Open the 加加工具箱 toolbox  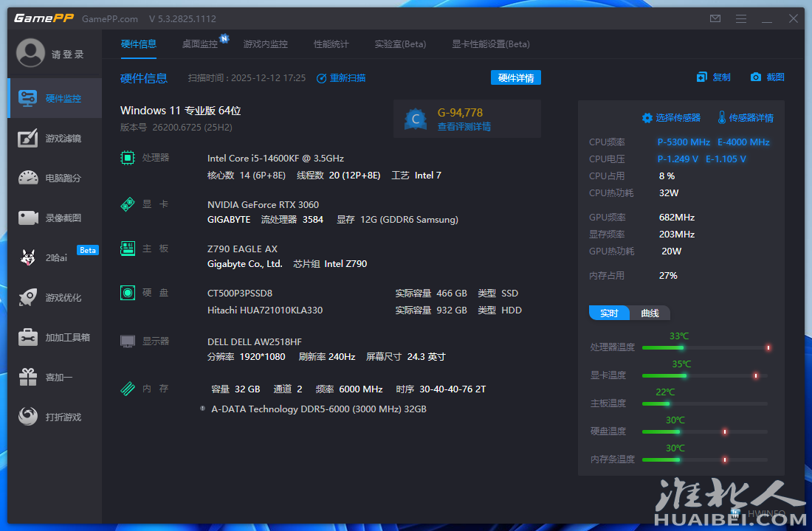[x=55, y=337]
